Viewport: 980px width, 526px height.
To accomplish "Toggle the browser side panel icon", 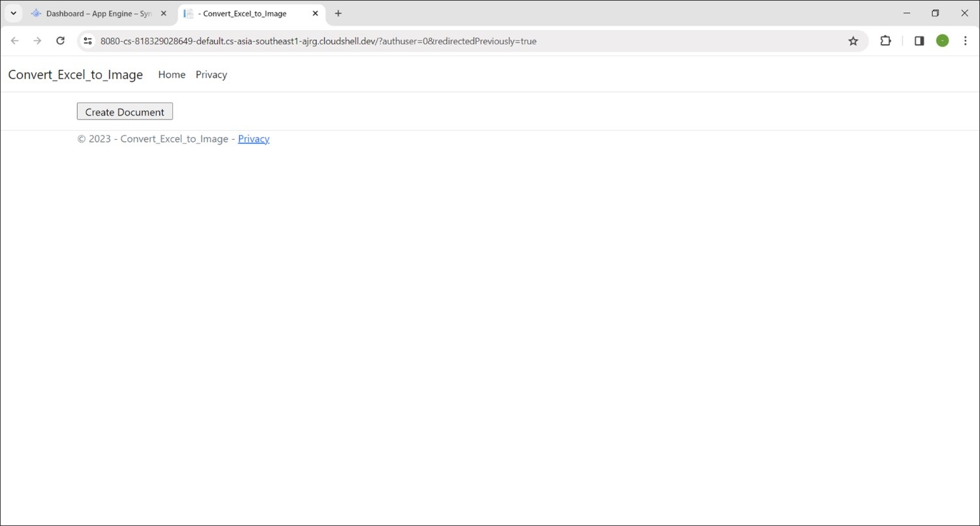I will [919, 41].
